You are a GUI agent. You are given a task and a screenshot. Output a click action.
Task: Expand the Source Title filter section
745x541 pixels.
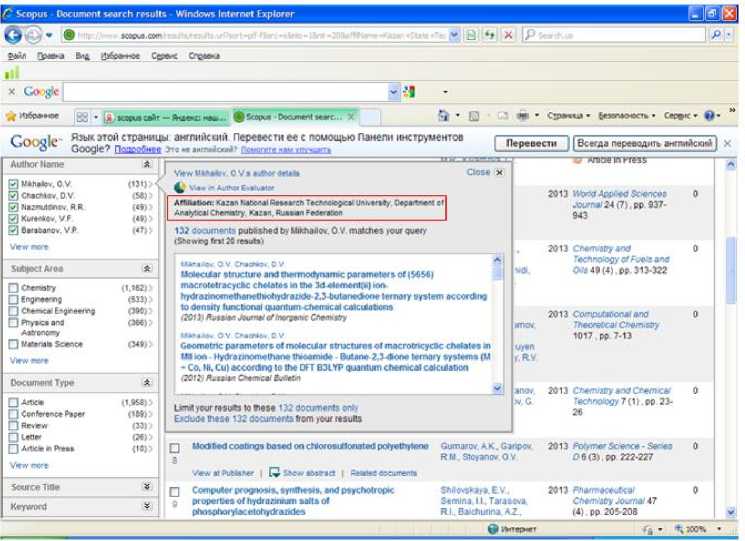[147, 487]
